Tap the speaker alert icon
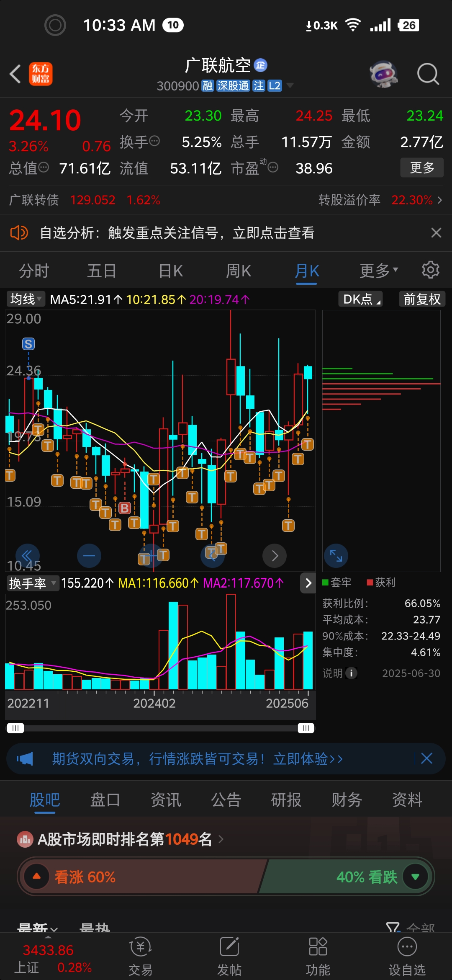Screen dimensions: 452x980 click(x=19, y=232)
